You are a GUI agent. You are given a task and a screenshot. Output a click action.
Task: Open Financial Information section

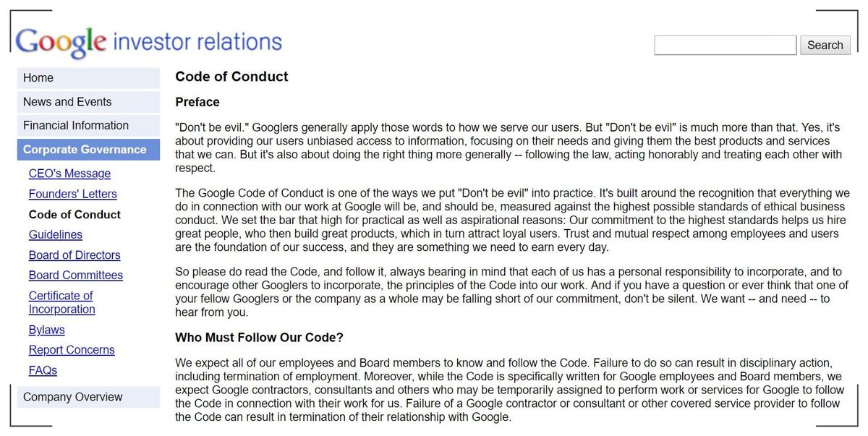76,125
